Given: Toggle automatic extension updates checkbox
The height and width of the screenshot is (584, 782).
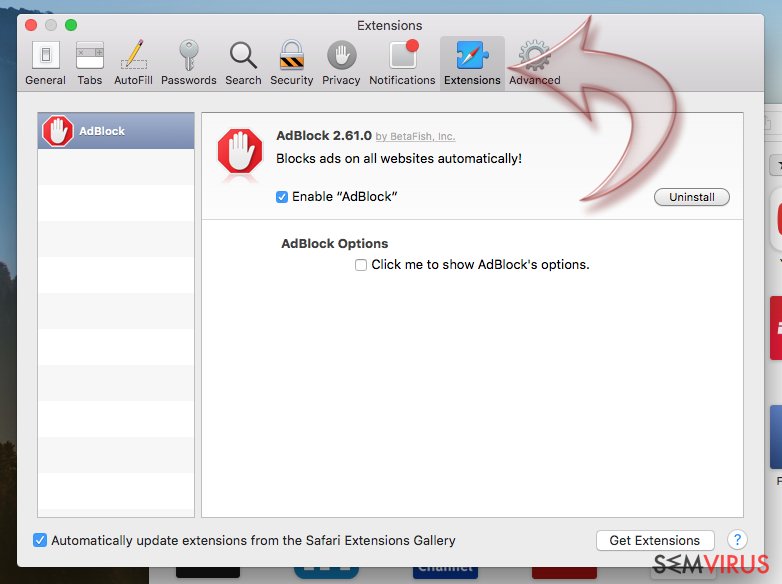Looking at the screenshot, I should tap(40, 540).
